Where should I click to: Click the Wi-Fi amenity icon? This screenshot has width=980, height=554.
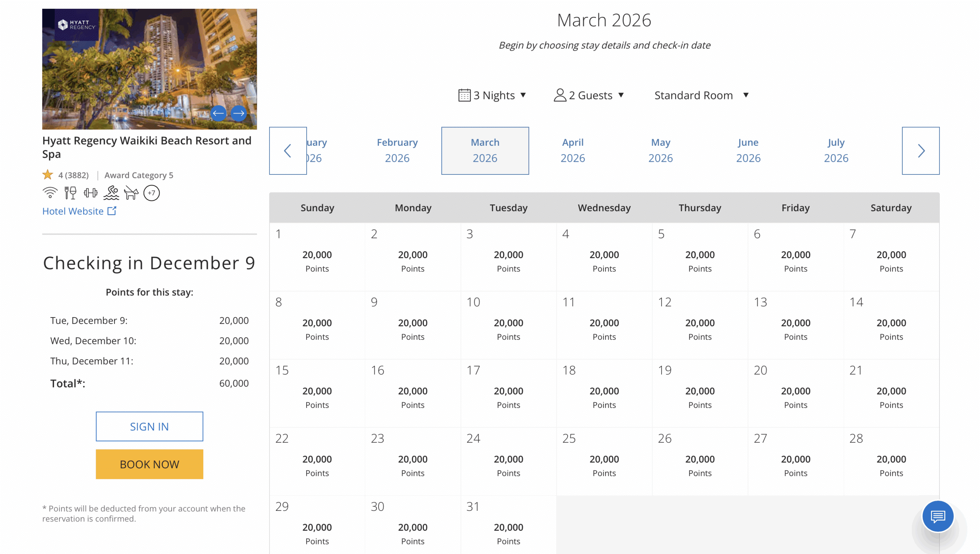[x=50, y=193]
